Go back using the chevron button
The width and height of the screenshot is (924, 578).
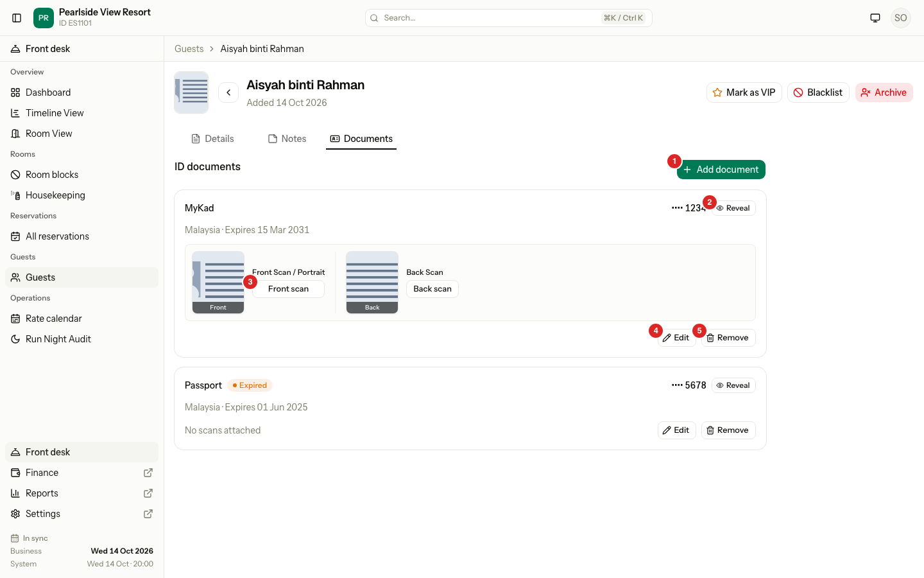pyautogui.click(x=228, y=92)
